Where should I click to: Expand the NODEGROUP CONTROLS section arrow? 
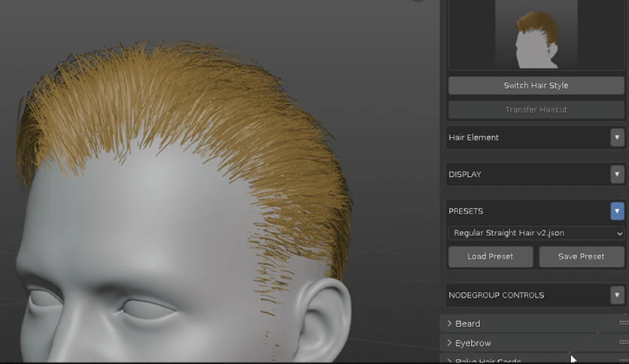(x=617, y=296)
